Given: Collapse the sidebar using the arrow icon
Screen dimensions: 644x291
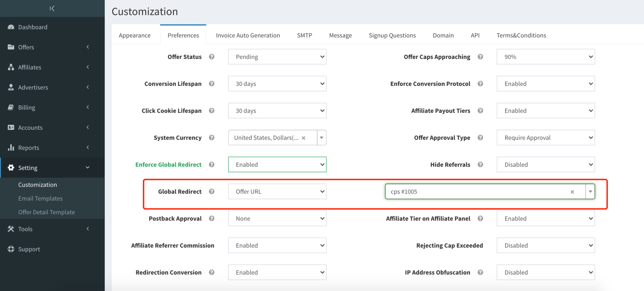Looking at the screenshot, I should [x=52, y=8].
